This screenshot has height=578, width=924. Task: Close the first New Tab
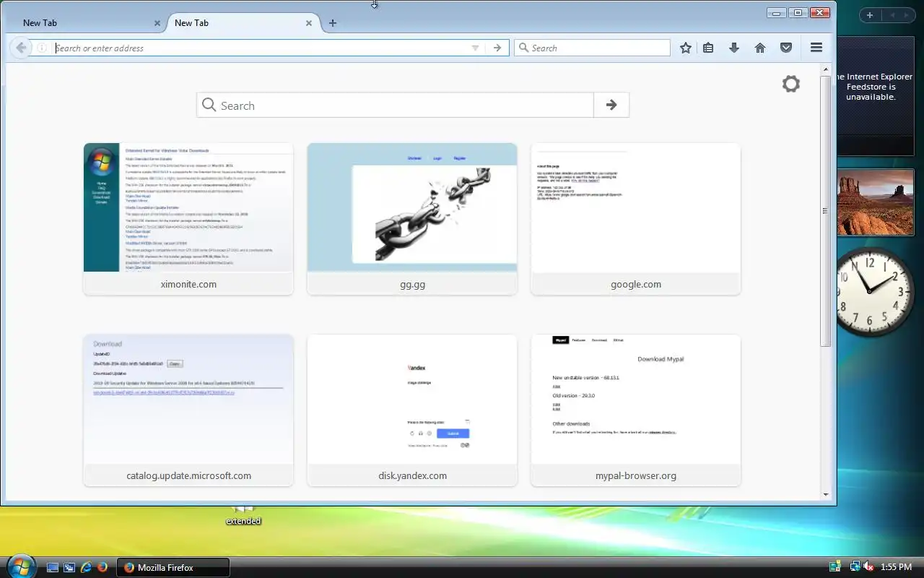pos(157,23)
